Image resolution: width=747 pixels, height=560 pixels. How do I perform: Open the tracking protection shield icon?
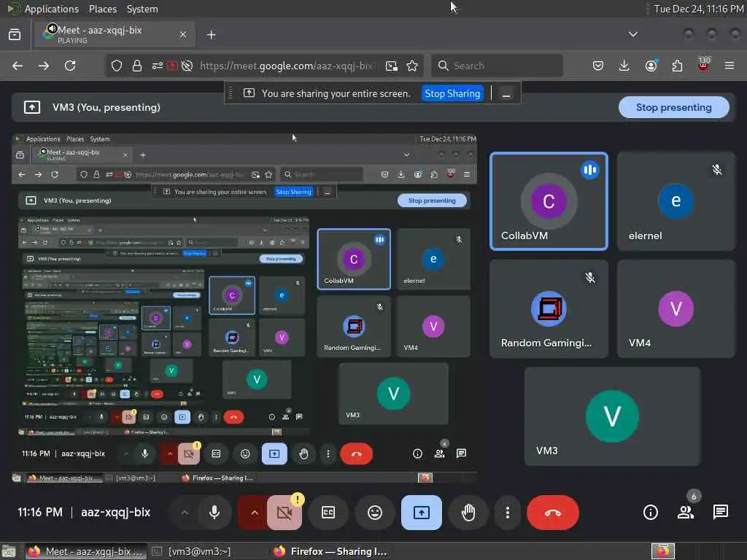(x=117, y=66)
